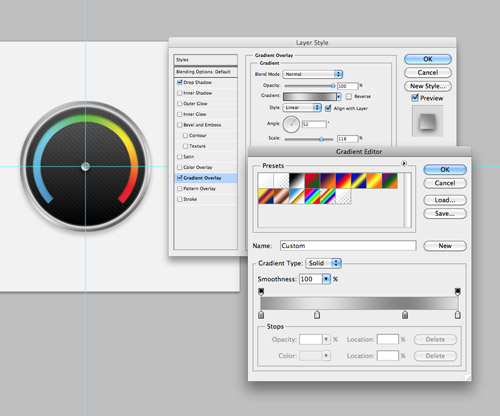Select the rightmost color stop below gradient bar
The width and height of the screenshot is (500, 416).
click(x=458, y=315)
